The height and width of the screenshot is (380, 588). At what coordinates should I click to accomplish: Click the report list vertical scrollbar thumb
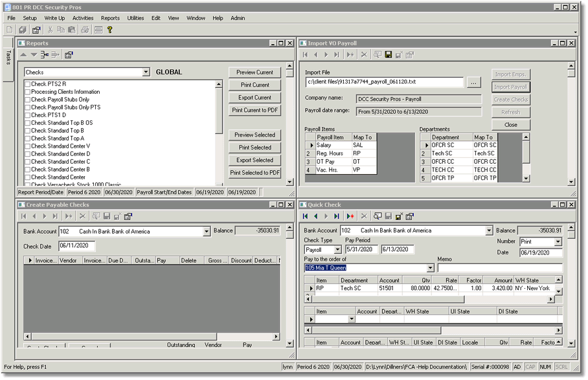219,111
